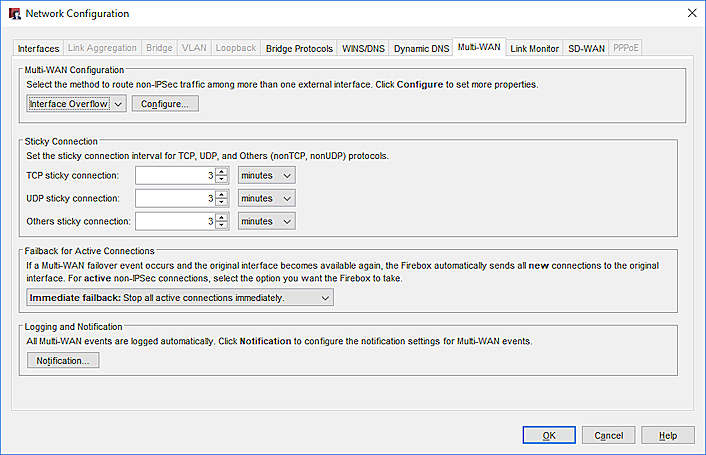
Task: Decrease Others sticky connection value
Action: click(222, 226)
